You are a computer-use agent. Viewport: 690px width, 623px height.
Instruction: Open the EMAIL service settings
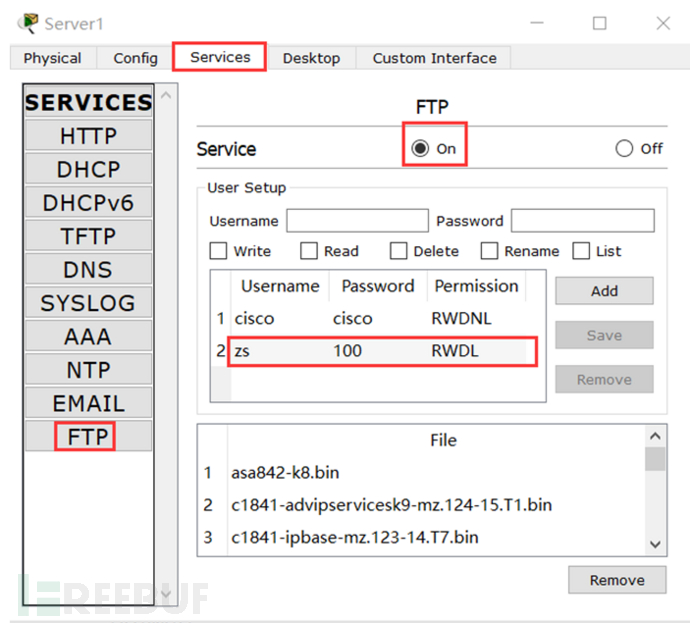(x=88, y=403)
